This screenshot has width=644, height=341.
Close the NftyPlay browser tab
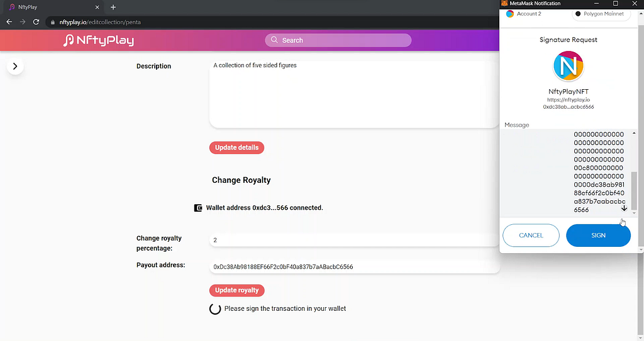[97, 7]
